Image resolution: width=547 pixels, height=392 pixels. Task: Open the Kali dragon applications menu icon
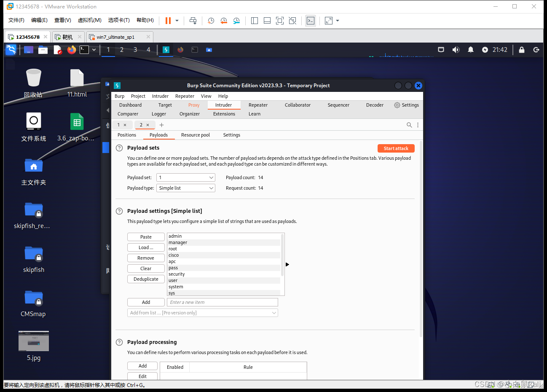(x=11, y=50)
